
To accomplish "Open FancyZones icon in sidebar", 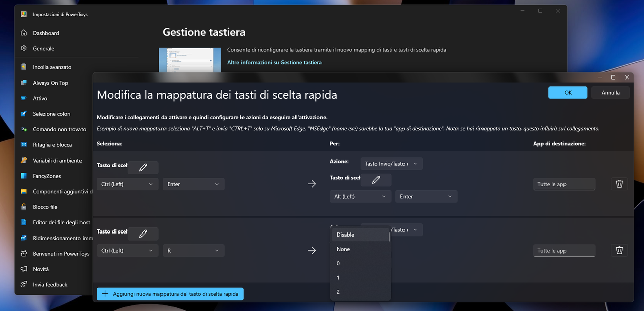I will 24,176.
